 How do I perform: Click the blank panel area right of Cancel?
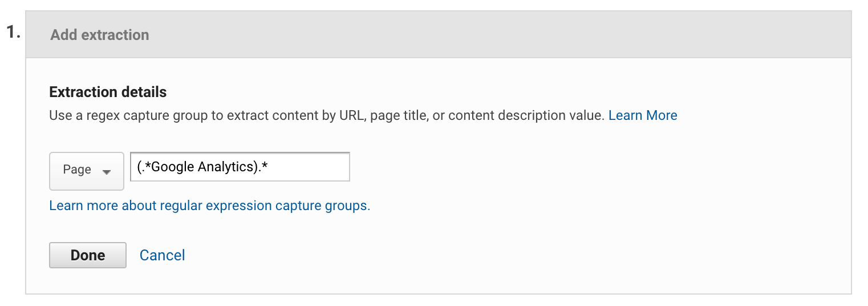click(513, 255)
